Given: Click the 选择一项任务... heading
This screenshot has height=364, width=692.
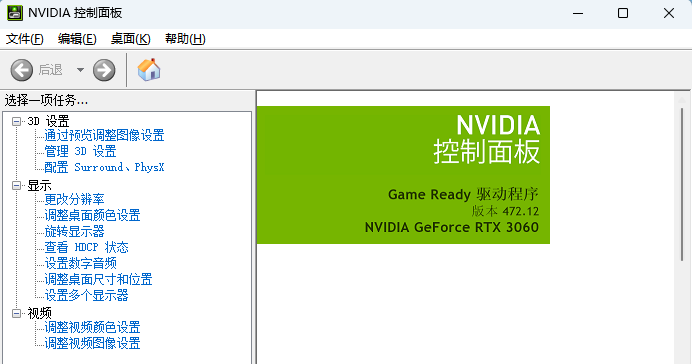Looking at the screenshot, I should [46, 101].
